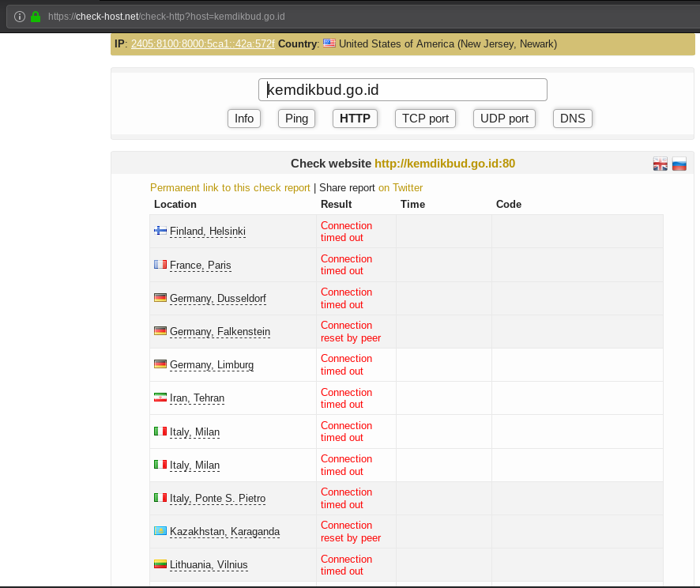Switch language using the UK flag icon
Image resolution: width=700 pixels, height=588 pixels.
tap(660, 164)
